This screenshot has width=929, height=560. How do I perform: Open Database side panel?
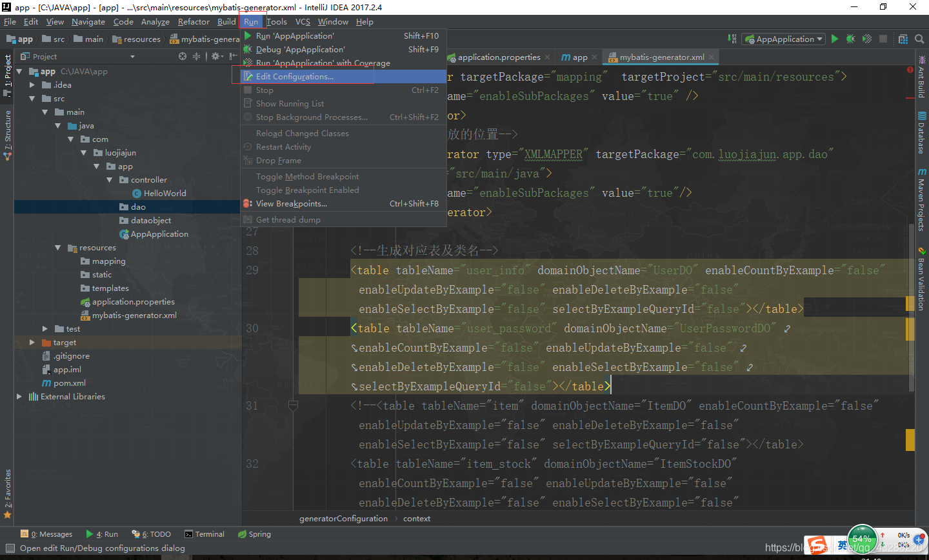tap(921, 133)
